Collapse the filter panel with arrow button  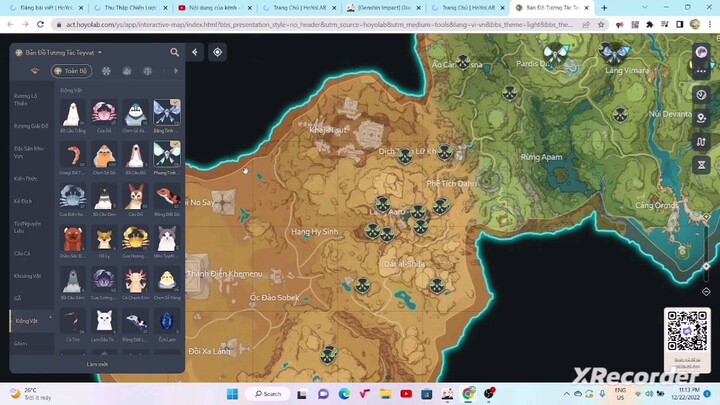tap(195, 52)
